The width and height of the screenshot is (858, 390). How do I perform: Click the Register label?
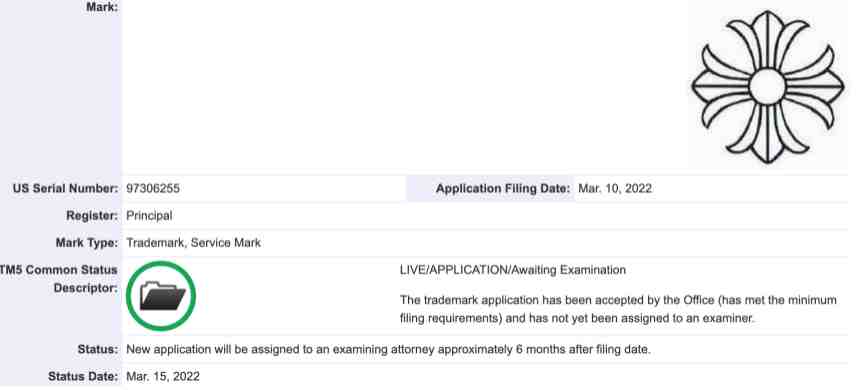point(92,216)
